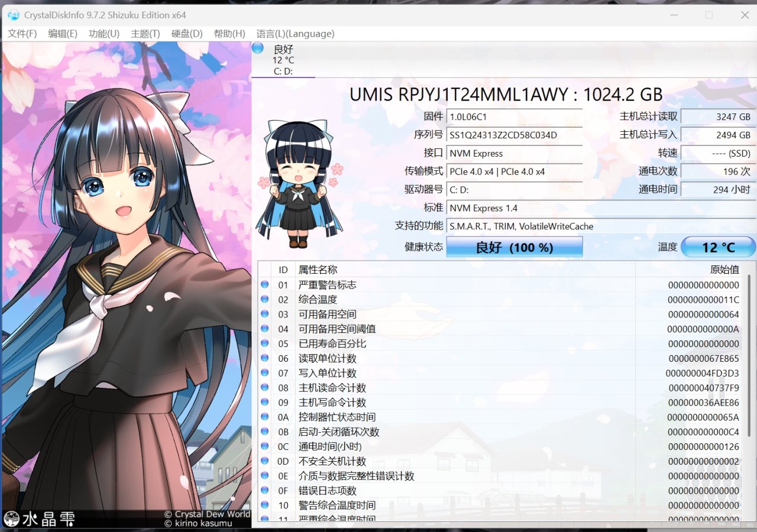
Task: Click raw value 000000004FD3D3
Action: click(x=703, y=373)
